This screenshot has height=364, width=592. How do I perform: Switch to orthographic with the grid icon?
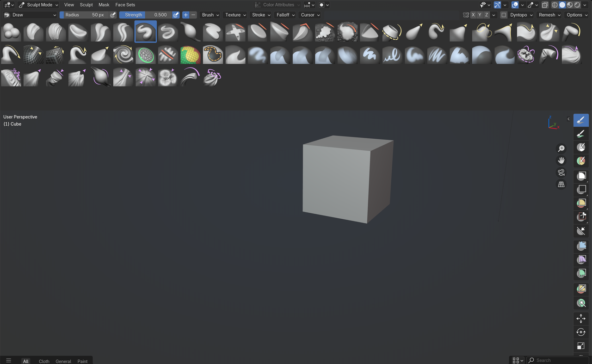(561, 185)
